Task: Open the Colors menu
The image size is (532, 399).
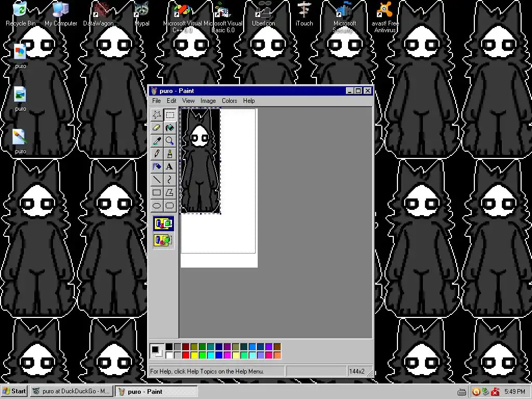Action: click(x=229, y=101)
